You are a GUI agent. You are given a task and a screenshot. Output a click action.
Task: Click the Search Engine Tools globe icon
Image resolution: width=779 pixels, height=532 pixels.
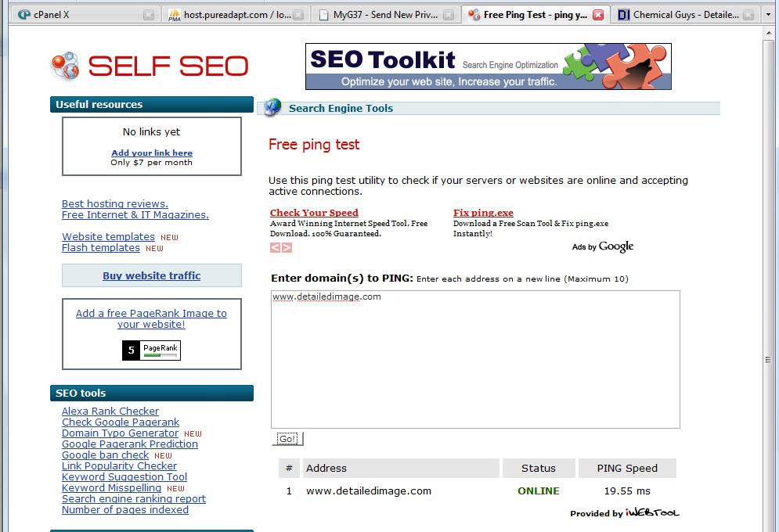point(272,108)
